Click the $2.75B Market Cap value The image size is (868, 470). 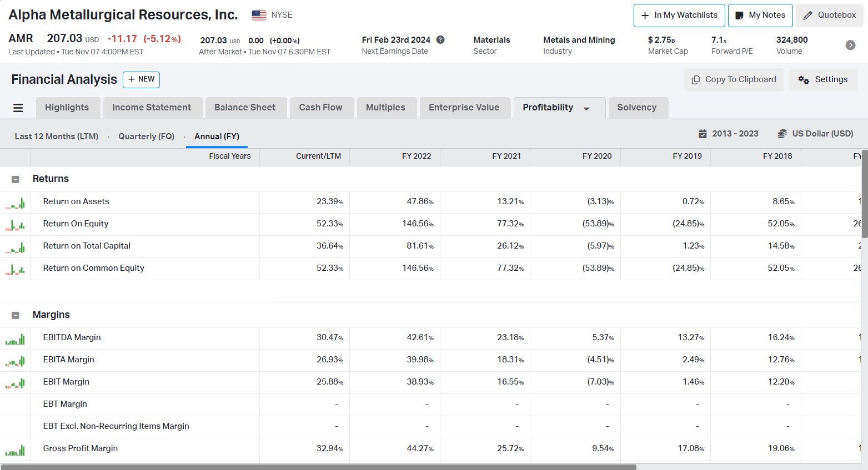click(x=661, y=40)
